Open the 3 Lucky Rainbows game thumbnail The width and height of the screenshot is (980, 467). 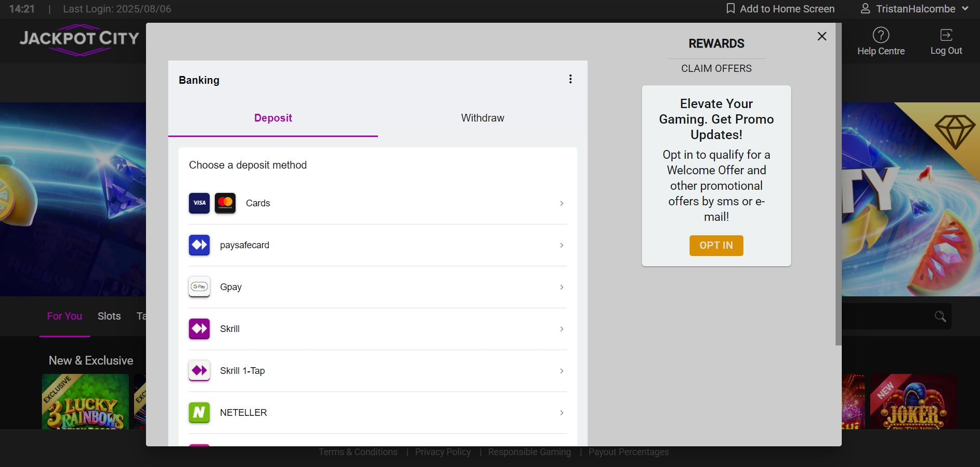click(85, 401)
